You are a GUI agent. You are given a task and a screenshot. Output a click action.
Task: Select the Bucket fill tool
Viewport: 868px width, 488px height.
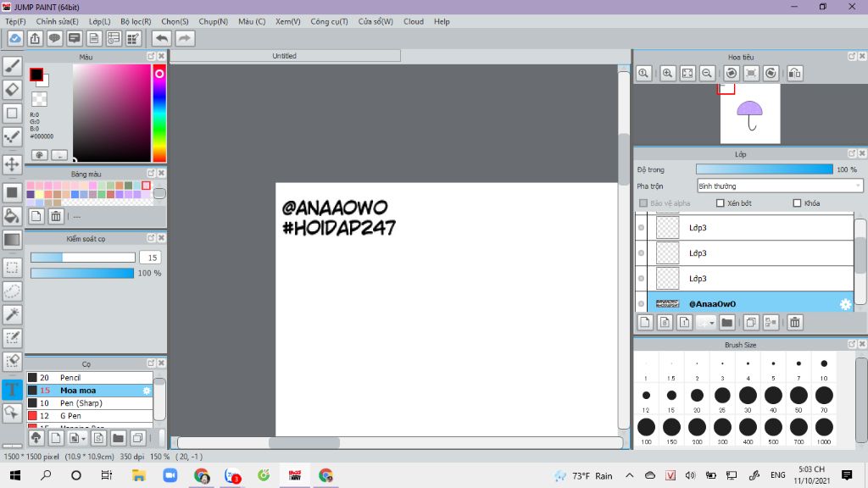tap(12, 216)
